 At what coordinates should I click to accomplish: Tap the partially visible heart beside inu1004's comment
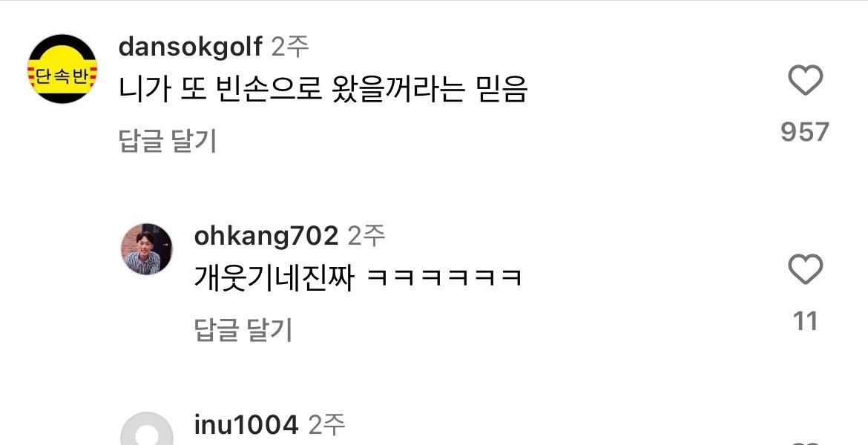pyautogui.click(x=806, y=443)
